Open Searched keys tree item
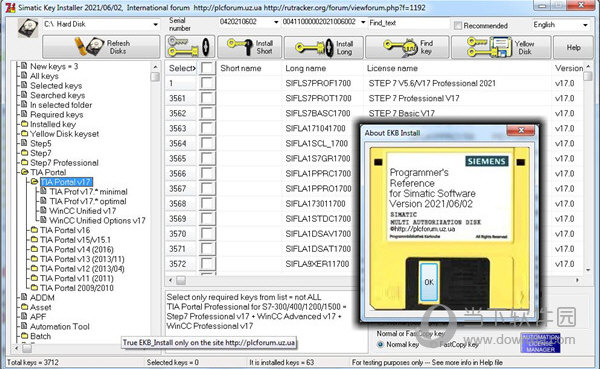Viewport: 600px width, 369px height. coord(57,95)
